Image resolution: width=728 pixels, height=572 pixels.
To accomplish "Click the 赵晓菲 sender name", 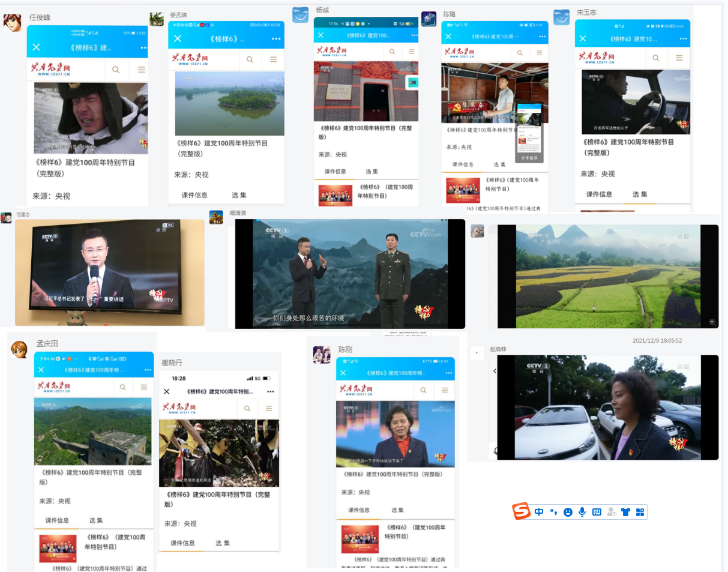I will coord(498,349).
